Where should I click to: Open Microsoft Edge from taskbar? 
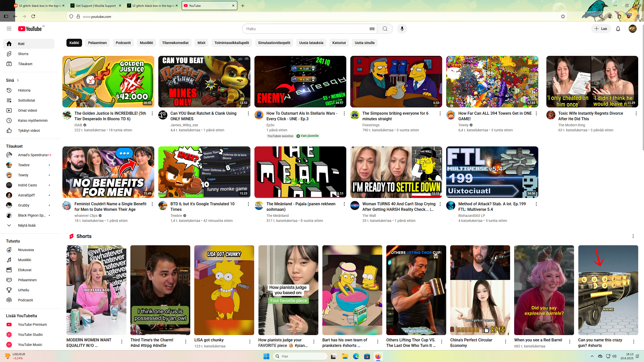click(356, 356)
